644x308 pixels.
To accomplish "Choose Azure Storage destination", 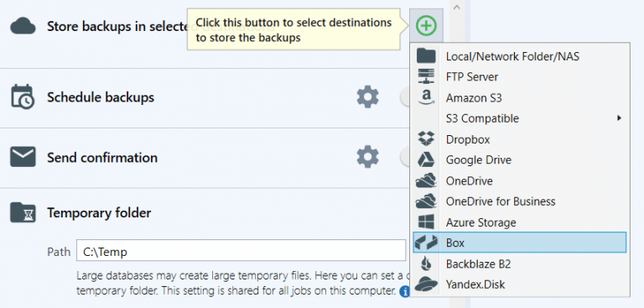I will [520, 222].
